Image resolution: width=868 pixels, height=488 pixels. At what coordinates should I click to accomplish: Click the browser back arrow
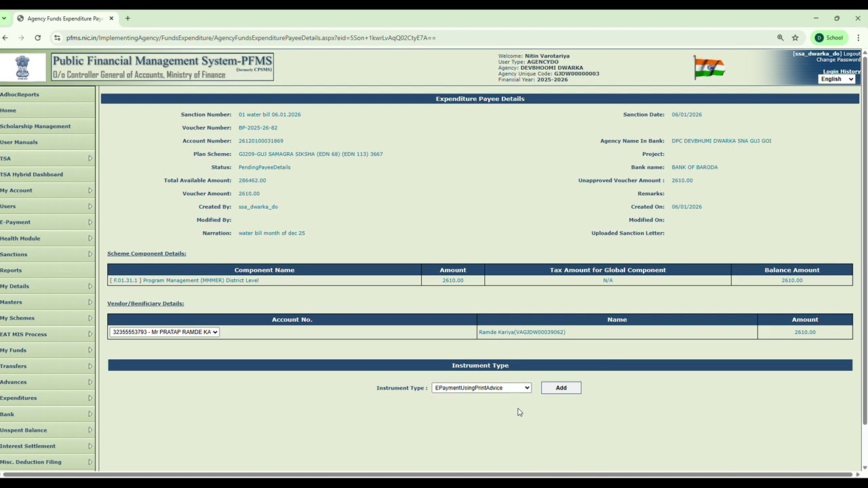coord(5,38)
